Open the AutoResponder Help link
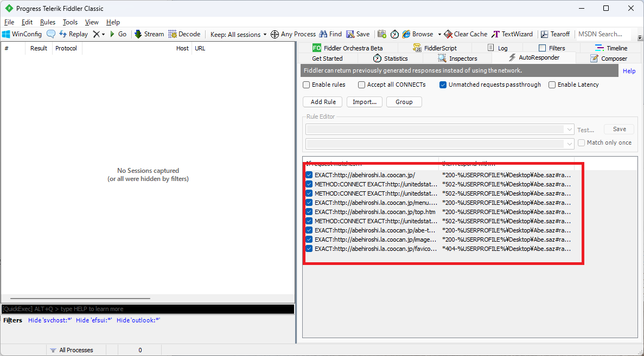Image resolution: width=644 pixels, height=356 pixels. coord(629,71)
